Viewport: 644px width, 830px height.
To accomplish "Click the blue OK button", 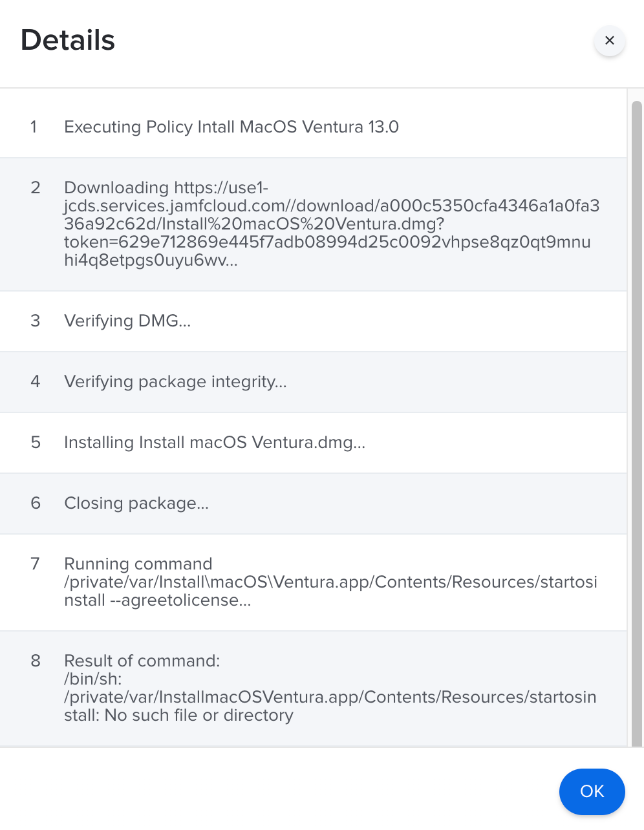I will coord(592,791).
